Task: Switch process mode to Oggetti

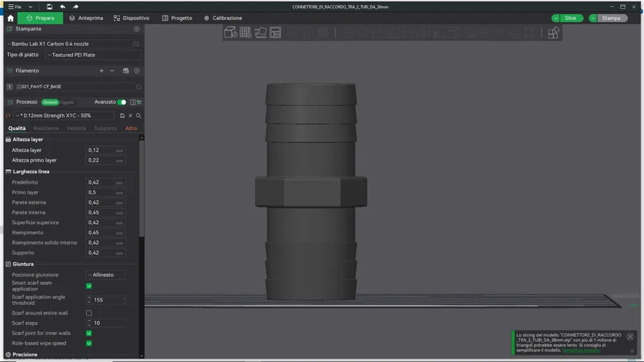Action: coord(67,102)
